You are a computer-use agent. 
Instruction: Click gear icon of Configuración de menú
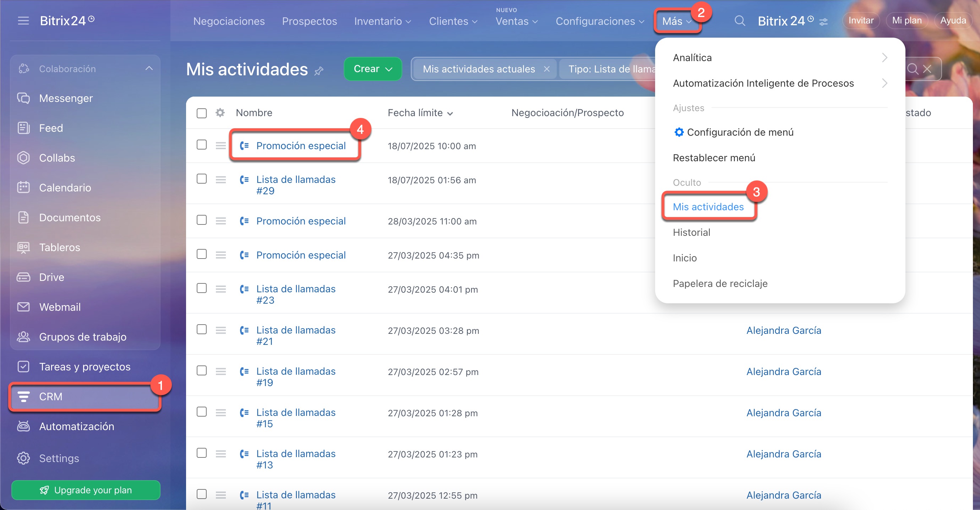pos(679,132)
